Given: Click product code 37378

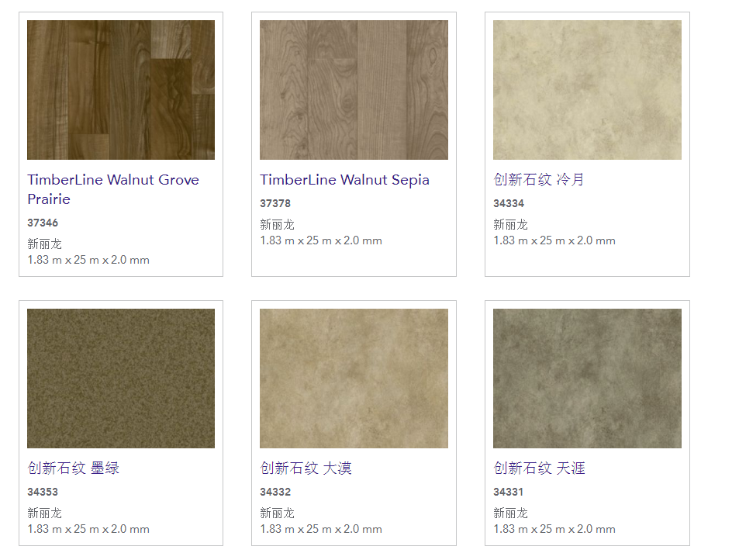Looking at the screenshot, I should coord(275,203).
